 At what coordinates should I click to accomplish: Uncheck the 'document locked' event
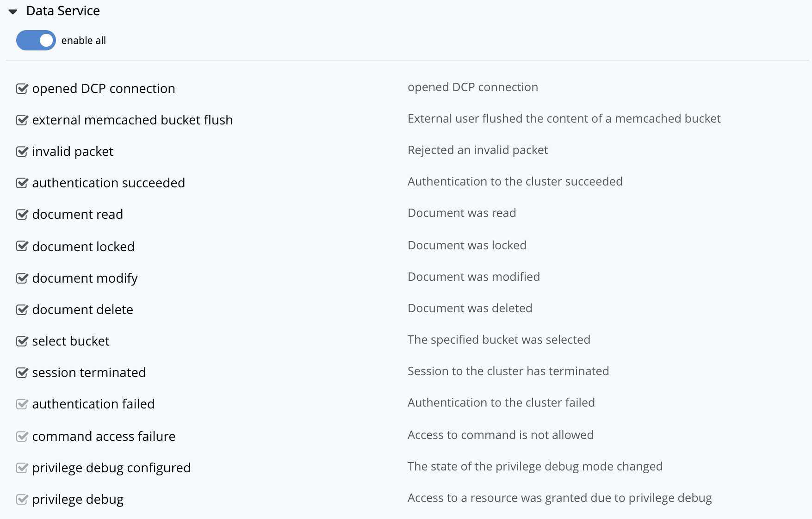pos(21,246)
